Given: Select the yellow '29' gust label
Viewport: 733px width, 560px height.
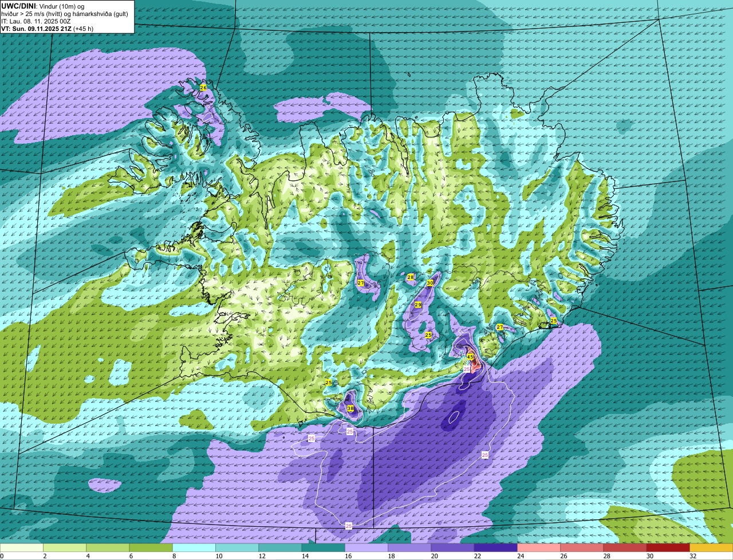Looking at the screenshot, I should pos(418,305).
